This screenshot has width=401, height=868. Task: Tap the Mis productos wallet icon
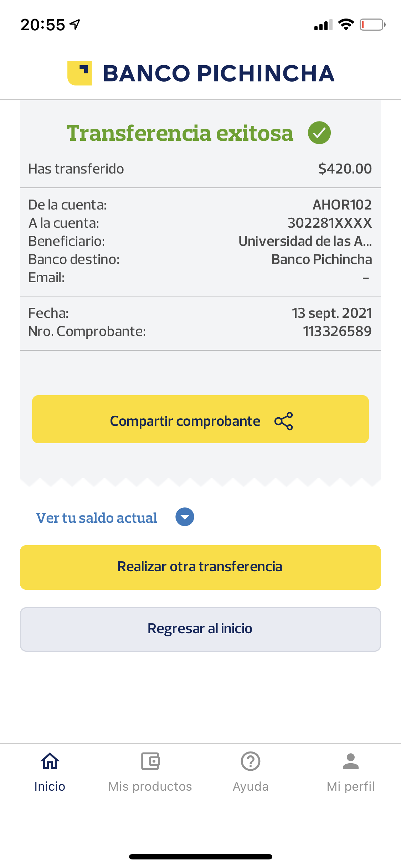click(150, 761)
